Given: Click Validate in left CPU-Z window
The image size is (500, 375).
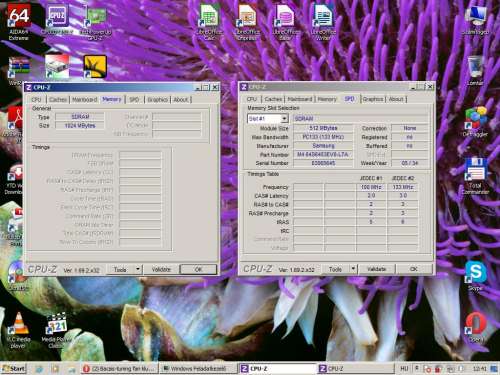Looking at the screenshot, I should (161, 269).
